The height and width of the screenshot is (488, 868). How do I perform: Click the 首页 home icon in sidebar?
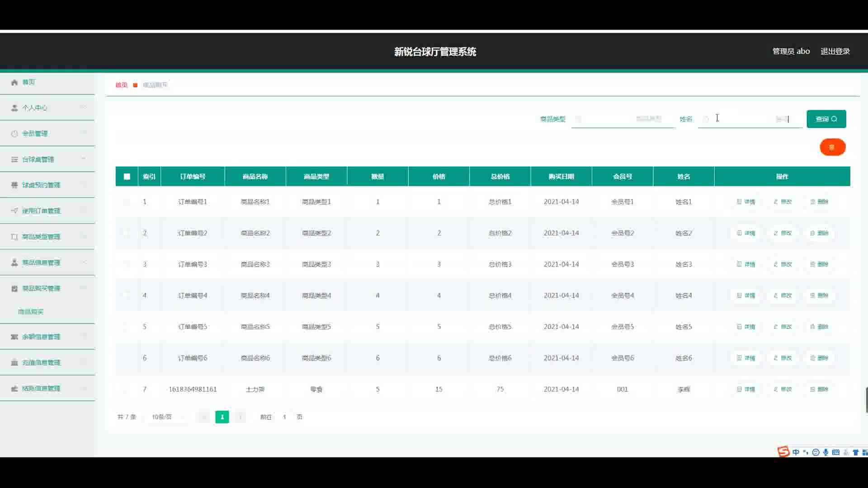14,82
